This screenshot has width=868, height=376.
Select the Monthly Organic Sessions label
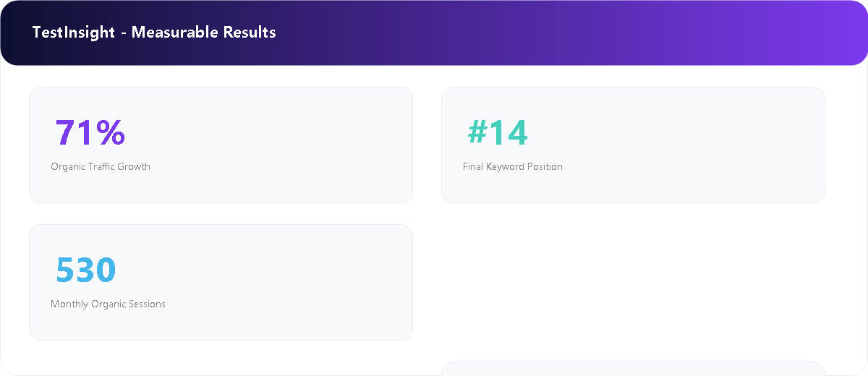pyautogui.click(x=108, y=304)
